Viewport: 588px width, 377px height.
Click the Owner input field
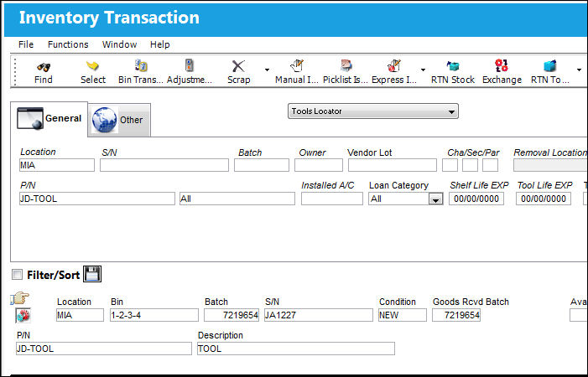tap(319, 165)
